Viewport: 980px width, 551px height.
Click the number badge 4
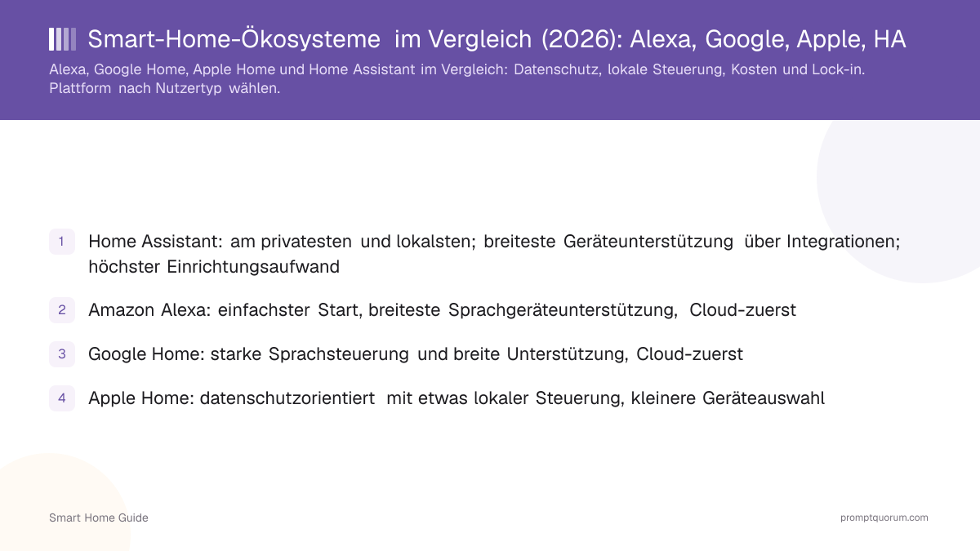pos(62,398)
